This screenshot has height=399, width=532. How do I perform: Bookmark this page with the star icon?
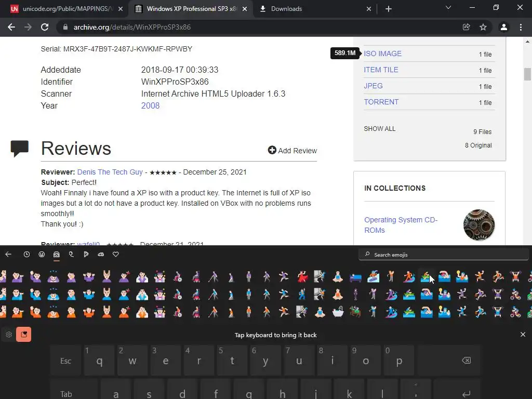click(483, 27)
